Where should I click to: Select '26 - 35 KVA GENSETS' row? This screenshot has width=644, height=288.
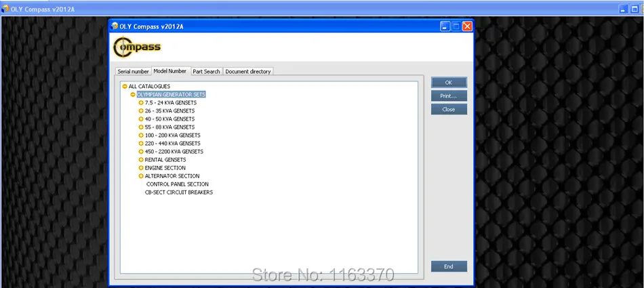pos(169,111)
